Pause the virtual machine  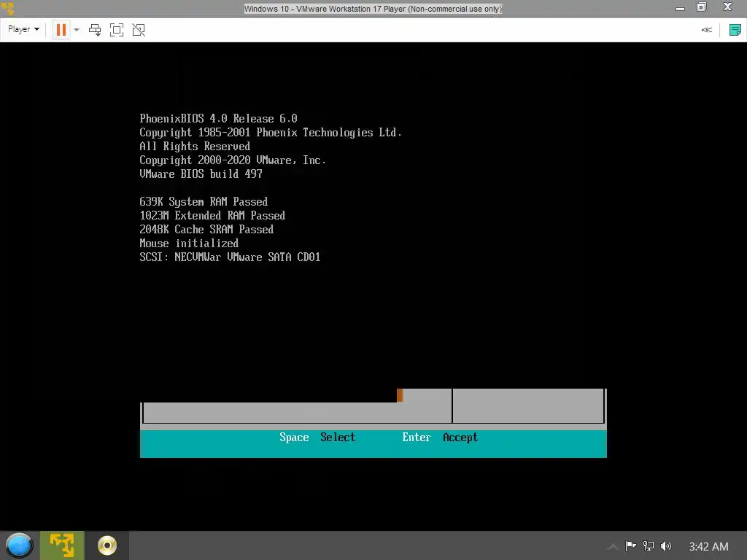click(x=61, y=29)
